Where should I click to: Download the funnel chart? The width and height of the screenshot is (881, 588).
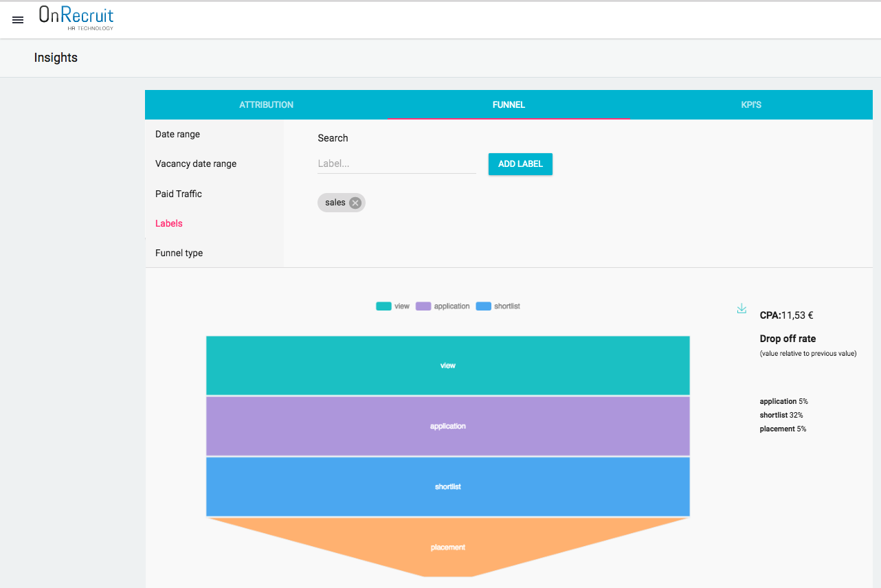coord(741,309)
